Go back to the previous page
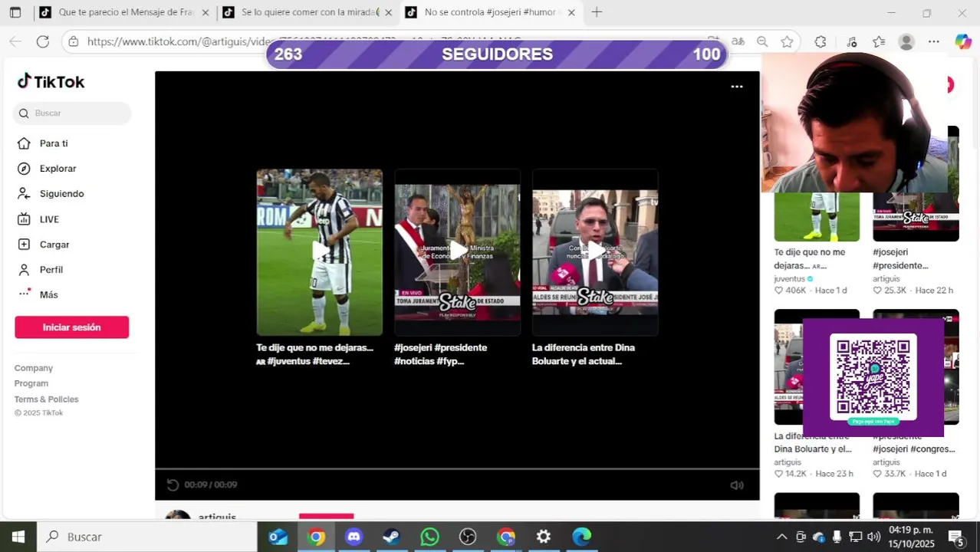This screenshot has height=552, width=980. point(15,41)
